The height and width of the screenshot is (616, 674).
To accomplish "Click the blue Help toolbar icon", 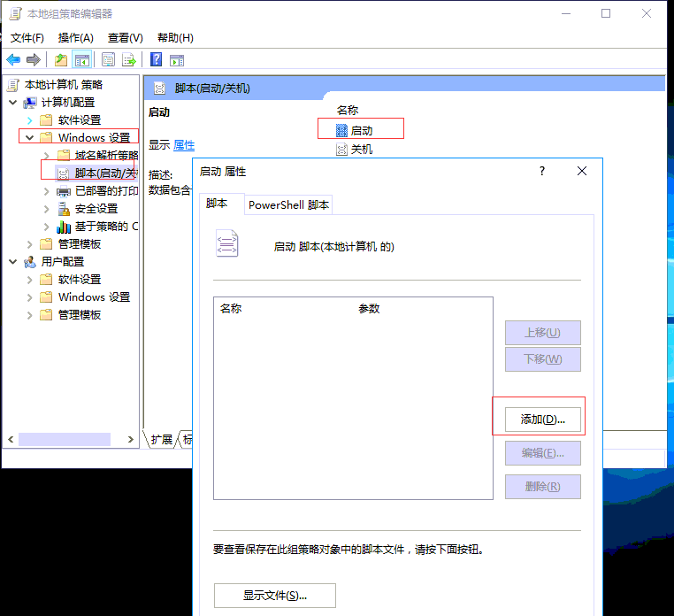I will (x=156, y=60).
